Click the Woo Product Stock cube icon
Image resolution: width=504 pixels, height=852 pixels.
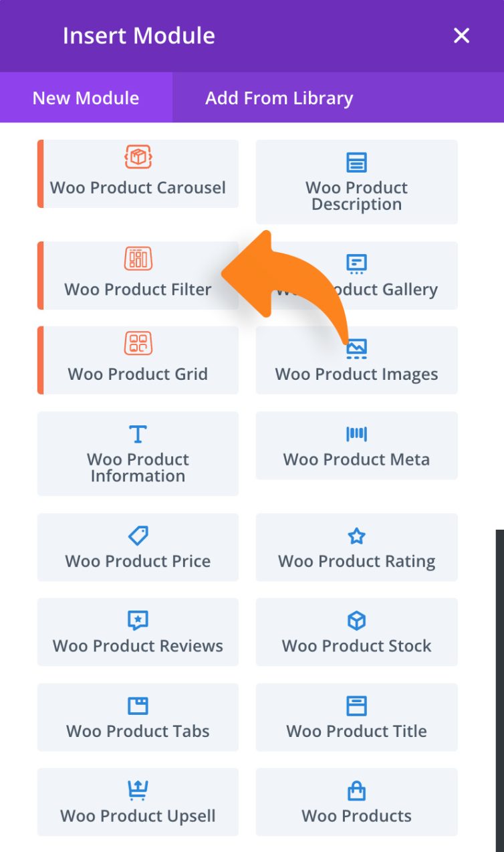coord(356,620)
